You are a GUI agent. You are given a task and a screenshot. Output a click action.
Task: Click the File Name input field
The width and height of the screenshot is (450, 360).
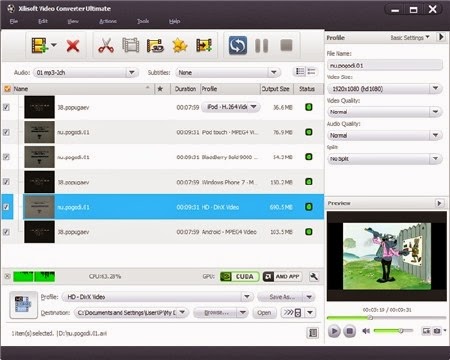pos(385,65)
